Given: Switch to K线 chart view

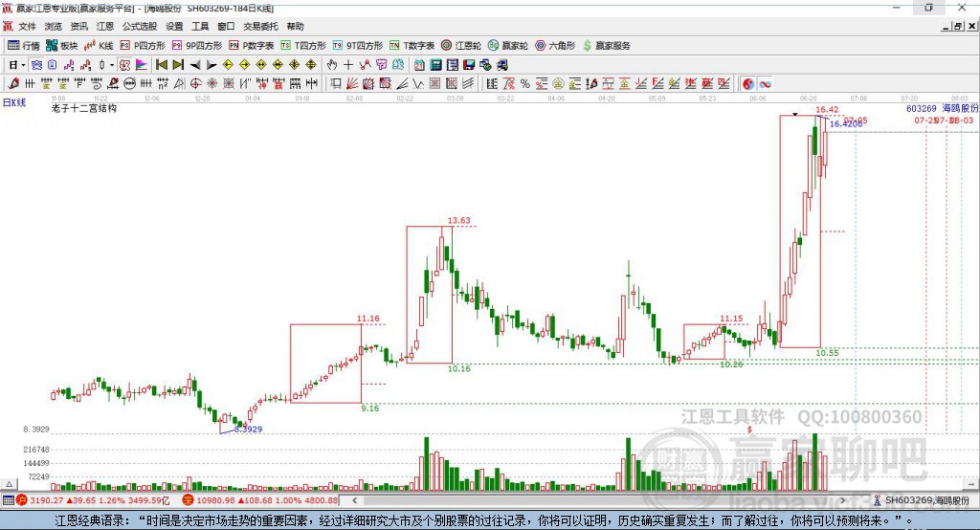Looking at the screenshot, I should pyautogui.click(x=99, y=46).
